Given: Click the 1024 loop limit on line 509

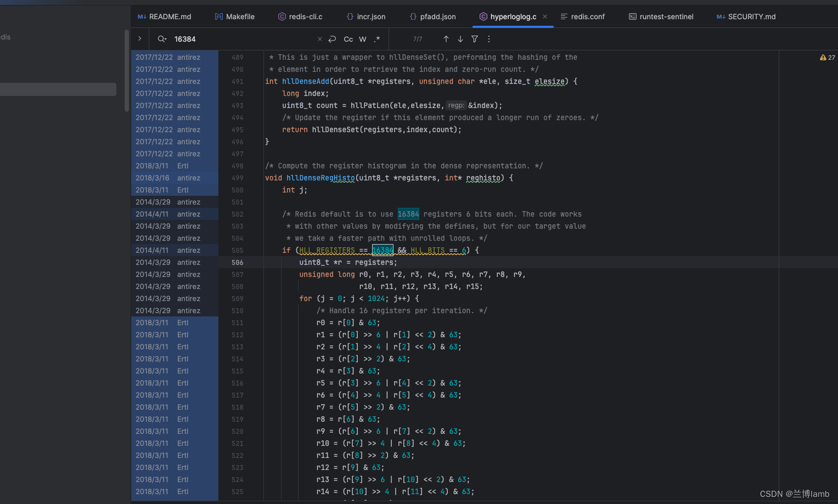Looking at the screenshot, I should pyautogui.click(x=376, y=298).
